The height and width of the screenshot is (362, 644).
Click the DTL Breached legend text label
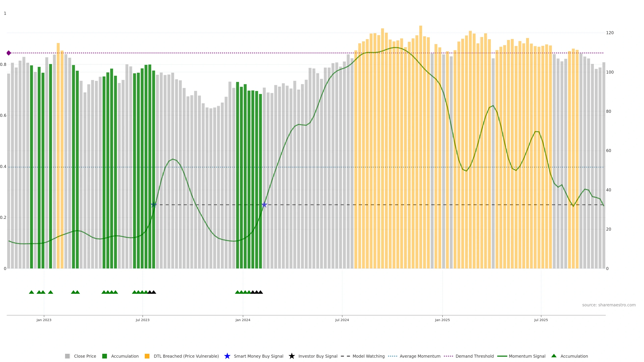(186, 356)
